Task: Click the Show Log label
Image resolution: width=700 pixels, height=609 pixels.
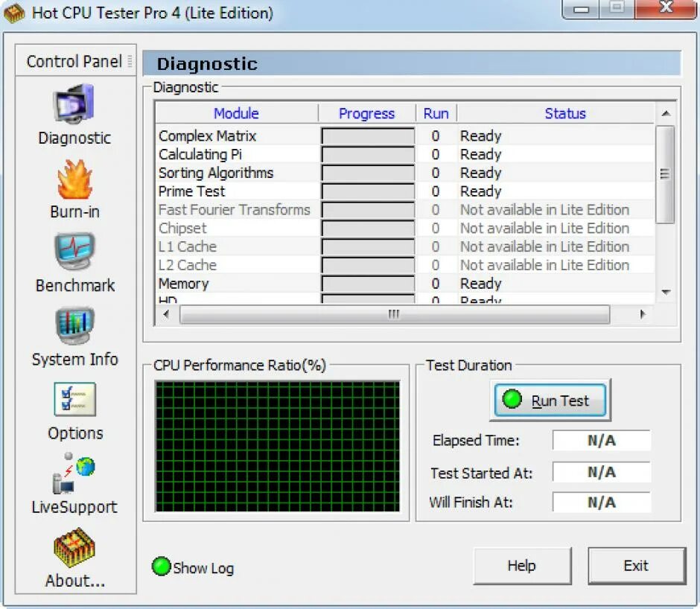Action: [203, 568]
